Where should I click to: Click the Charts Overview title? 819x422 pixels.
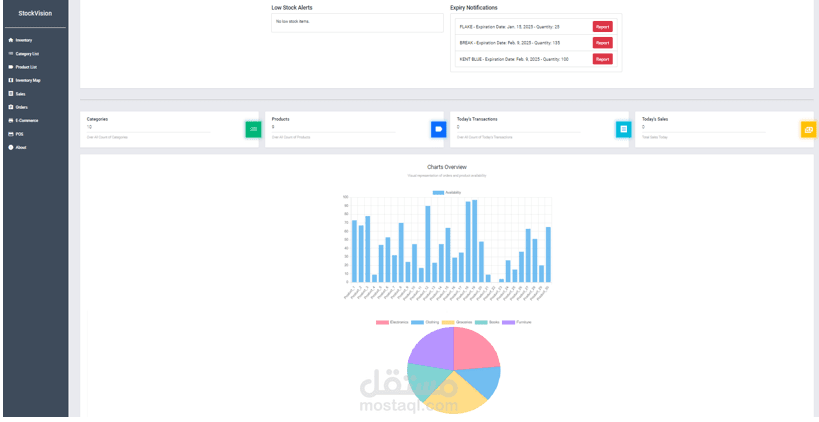tap(447, 167)
